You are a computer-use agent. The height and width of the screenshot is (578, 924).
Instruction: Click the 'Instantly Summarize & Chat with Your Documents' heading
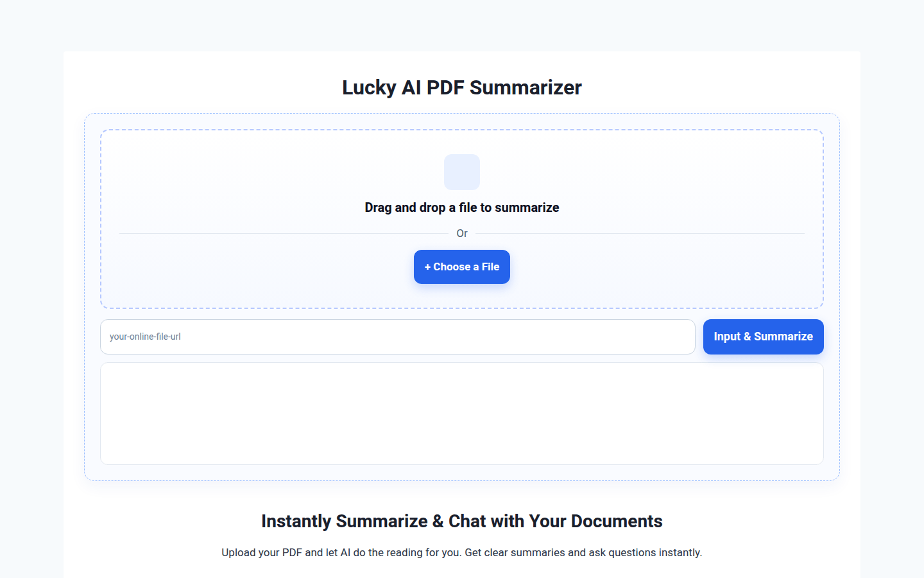[x=462, y=521]
